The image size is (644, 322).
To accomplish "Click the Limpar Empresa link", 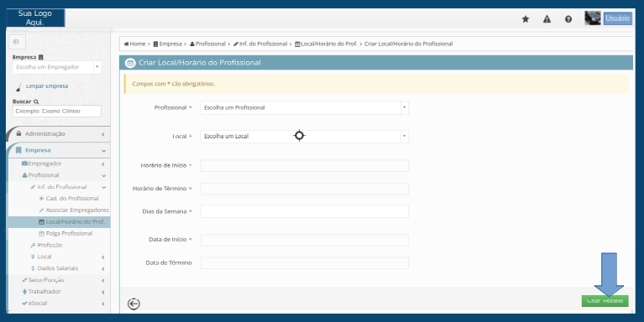I will coord(47,86).
